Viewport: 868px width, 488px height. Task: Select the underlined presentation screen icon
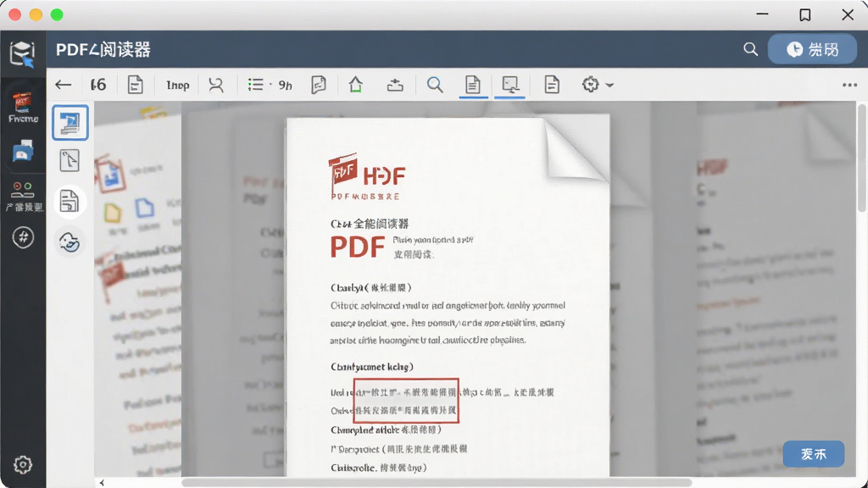(509, 85)
